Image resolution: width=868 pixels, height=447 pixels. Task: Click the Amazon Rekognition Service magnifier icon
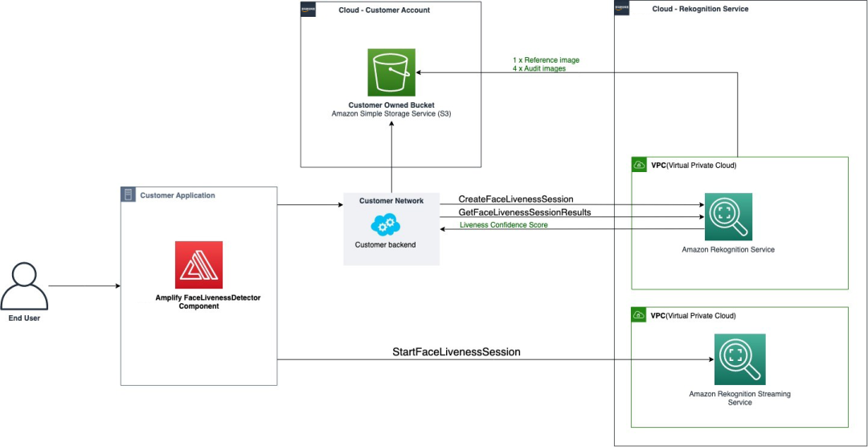(728, 216)
